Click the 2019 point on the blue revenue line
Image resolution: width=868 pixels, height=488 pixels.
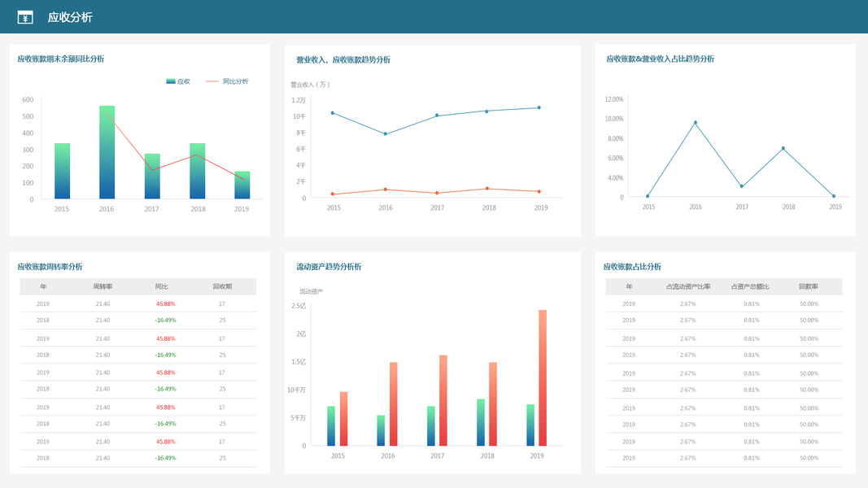(x=539, y=108)
